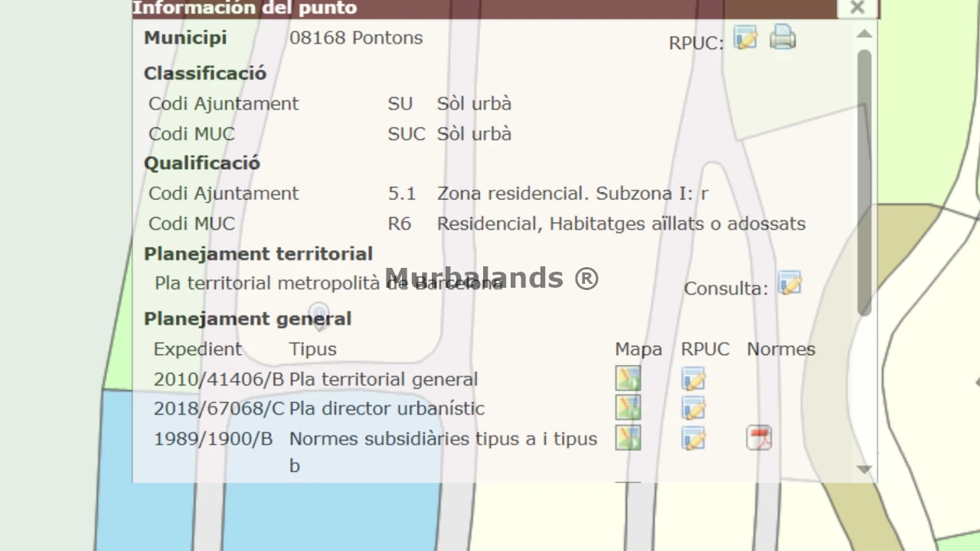Viewport: 980px width, 551px height.
Task: Open RPUC icon for Normes subsidiàries row
Action: pyautogui.click(x=693, y=438)
